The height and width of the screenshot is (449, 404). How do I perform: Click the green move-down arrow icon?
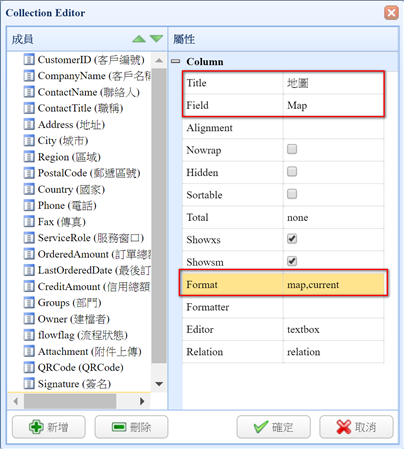(x=156, y=39)
